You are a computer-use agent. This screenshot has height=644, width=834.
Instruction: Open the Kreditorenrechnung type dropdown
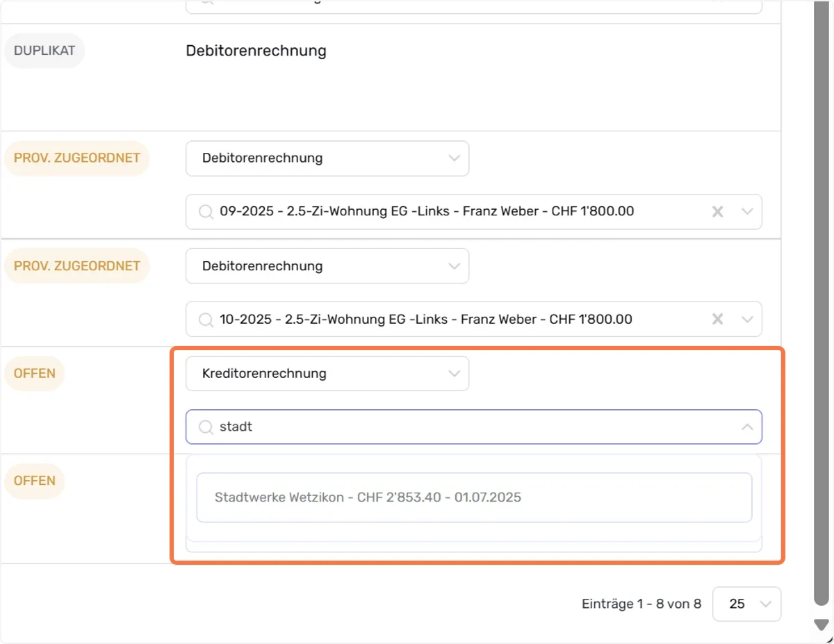327,374
